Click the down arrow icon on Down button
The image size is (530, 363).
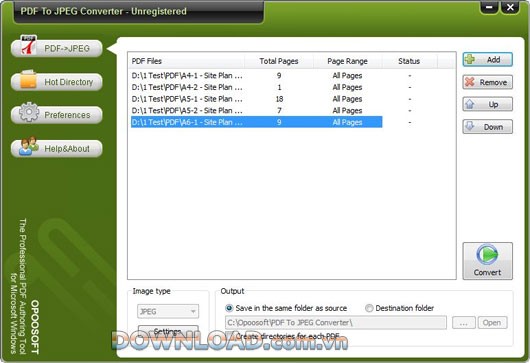(470, 126)
